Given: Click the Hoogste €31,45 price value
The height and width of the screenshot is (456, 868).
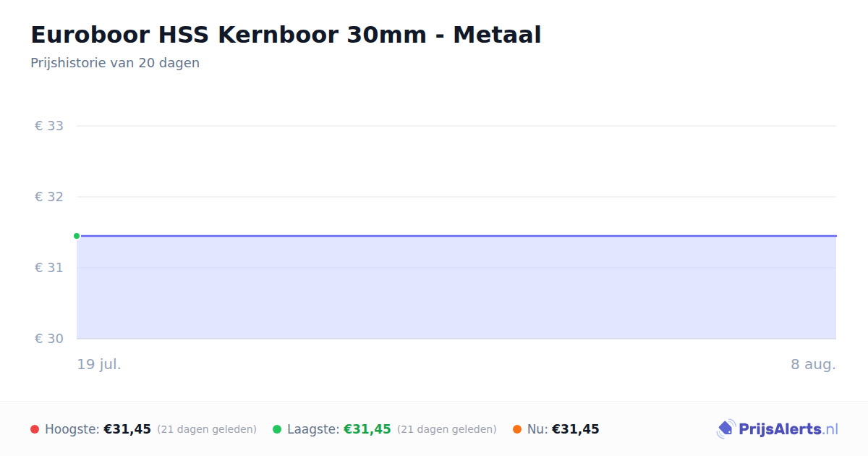Looking at the screenshot, I should click(x=127, y=429).
